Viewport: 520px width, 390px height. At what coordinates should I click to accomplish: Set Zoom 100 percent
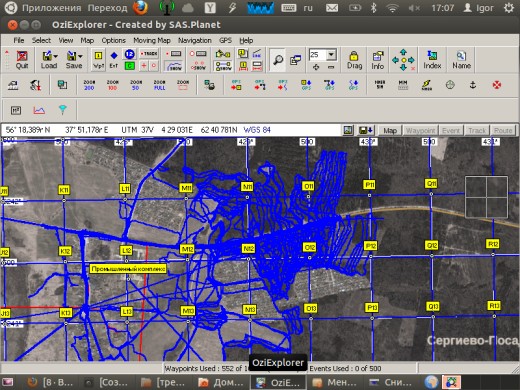point(112,85)
